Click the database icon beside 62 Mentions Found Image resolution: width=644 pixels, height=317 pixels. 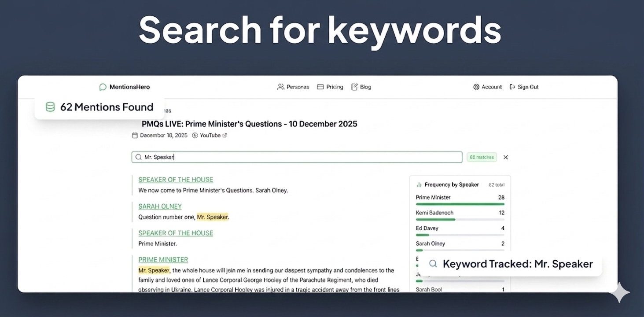click(x=50, y=107)
